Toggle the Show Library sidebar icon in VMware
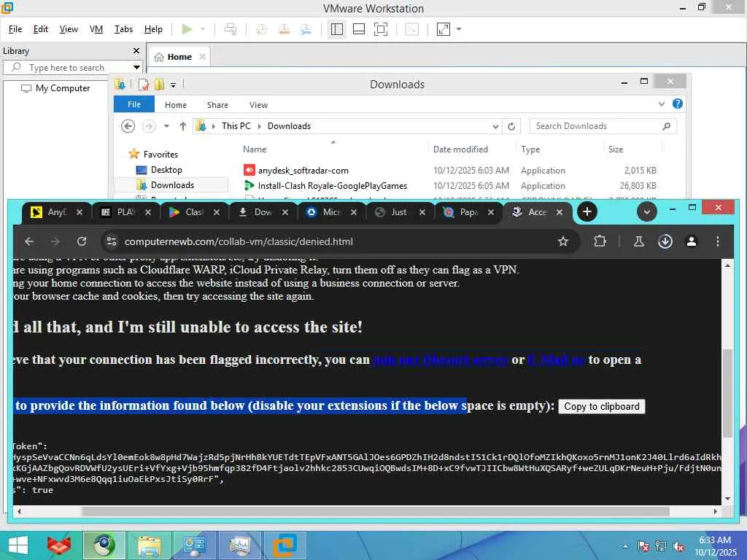The image size is (747, 560). [337, 29]
